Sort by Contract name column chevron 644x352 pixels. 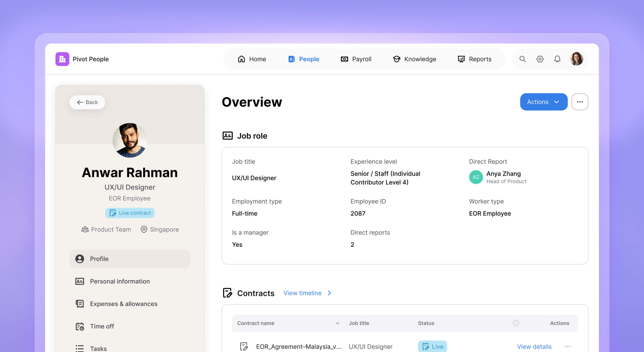(337, 323)
